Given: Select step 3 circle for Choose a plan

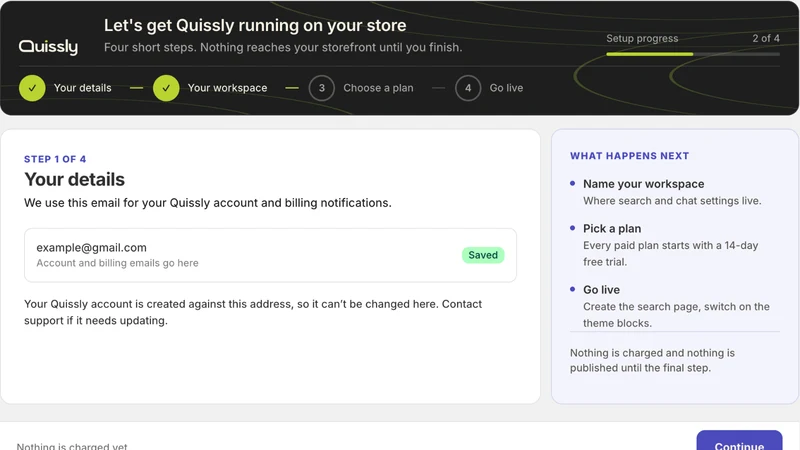Looking at the screenshot, I should coord(321,88).
